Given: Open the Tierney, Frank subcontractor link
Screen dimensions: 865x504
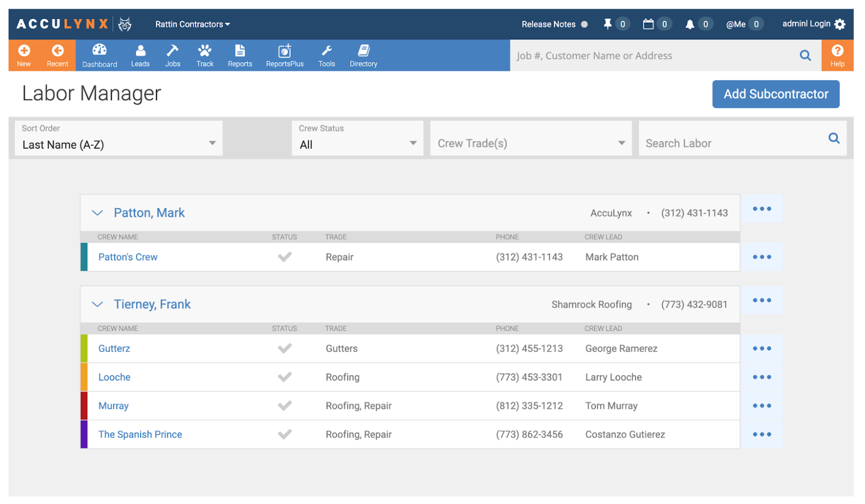Looking at the screenshot, I should point(152,304).
